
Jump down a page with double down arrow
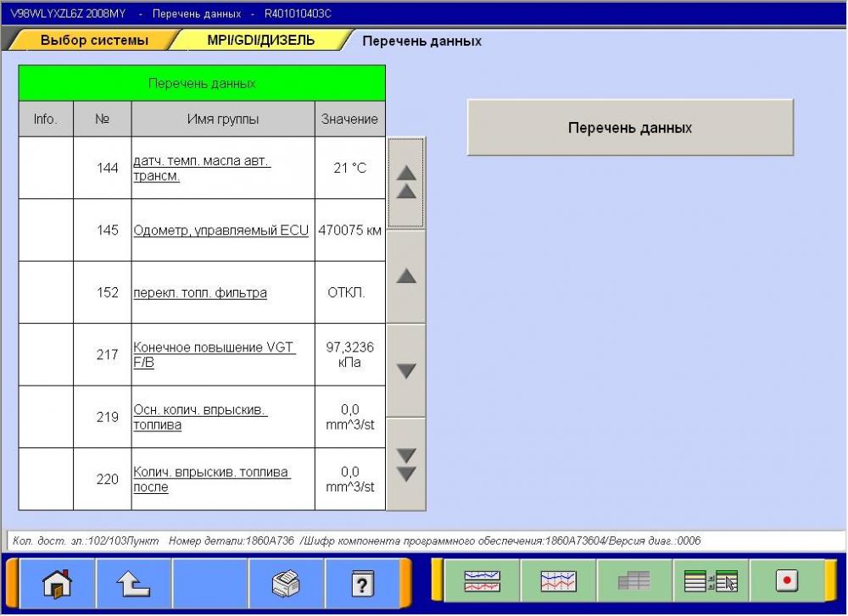coord(406,464)
